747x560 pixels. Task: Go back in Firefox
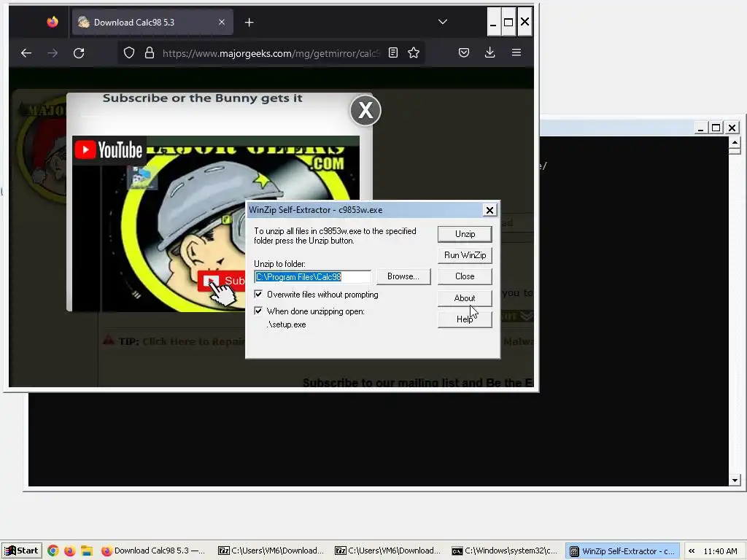coord(26,52)
